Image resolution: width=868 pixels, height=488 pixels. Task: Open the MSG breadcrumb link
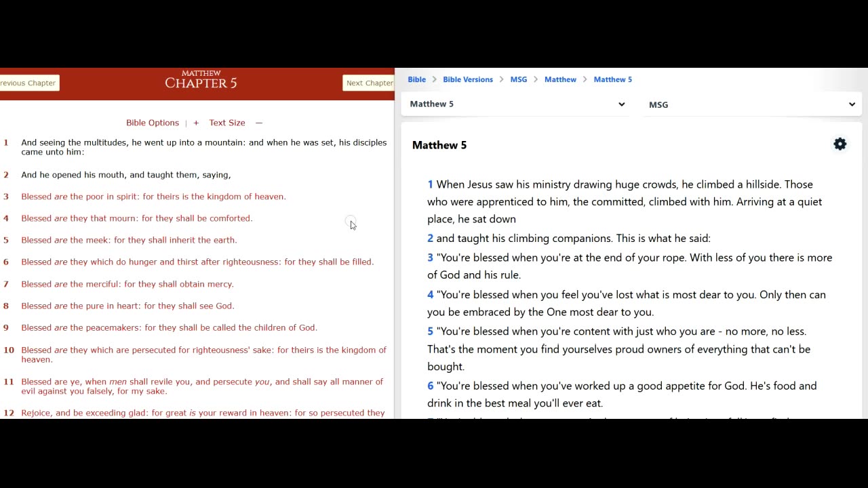coord(519,79)
